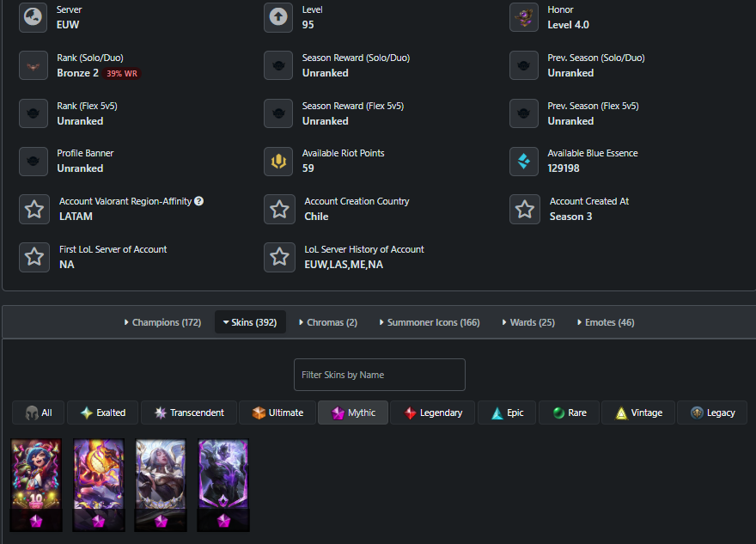Click the Season Reward Flex 5v5 icon

coord(278,113)
